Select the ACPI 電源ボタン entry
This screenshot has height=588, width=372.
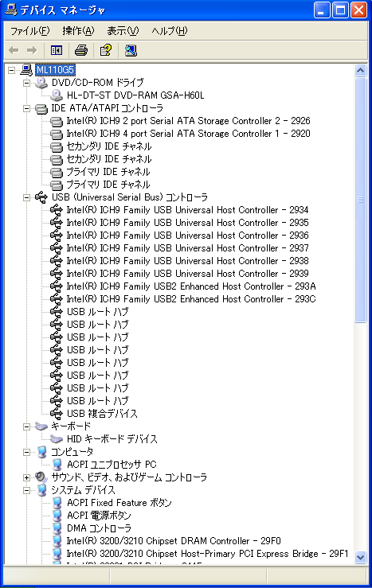[99, 516]
